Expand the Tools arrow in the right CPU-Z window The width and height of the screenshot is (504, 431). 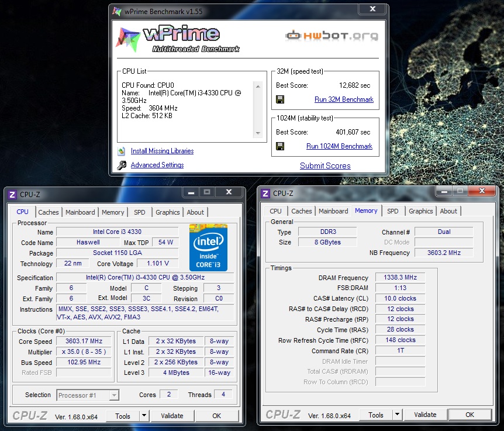click(397, 415)
